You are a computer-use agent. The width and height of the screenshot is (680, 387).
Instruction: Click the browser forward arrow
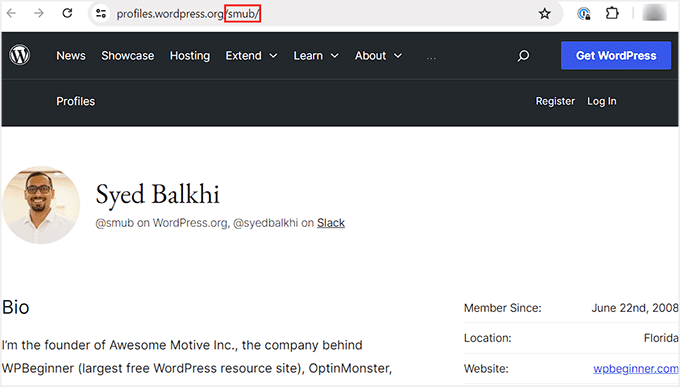(39, 13)
